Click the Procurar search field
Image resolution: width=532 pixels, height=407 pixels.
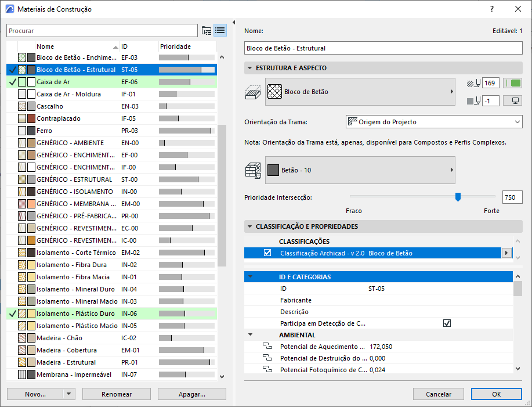click(x=102, y=31)
